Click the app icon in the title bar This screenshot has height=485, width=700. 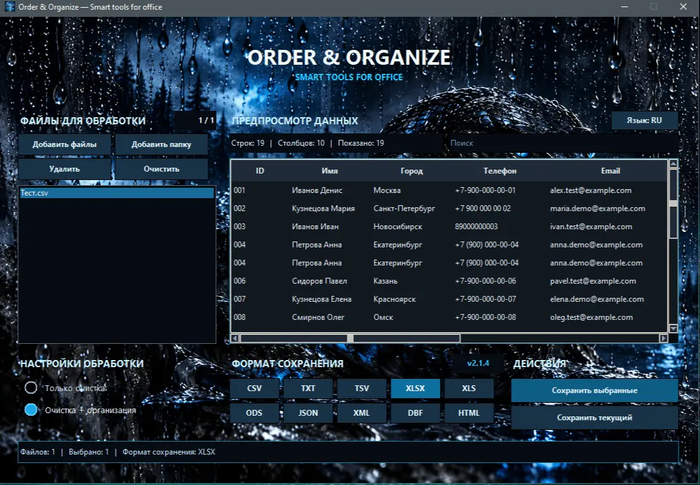click(x=9, y=7)
